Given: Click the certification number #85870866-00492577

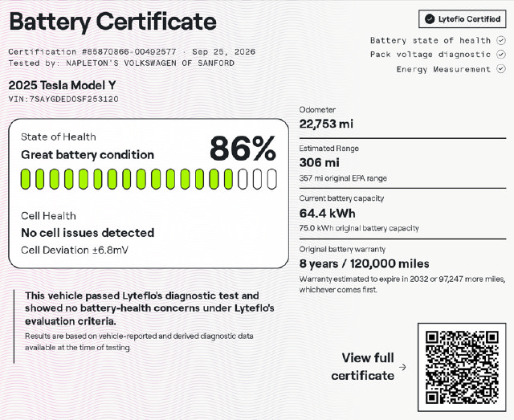Looking at the screenshot, I should coord(128,52).
